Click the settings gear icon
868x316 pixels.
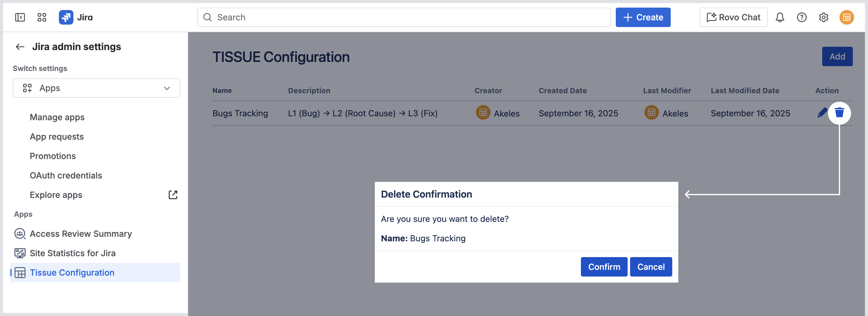coord(823,17)
